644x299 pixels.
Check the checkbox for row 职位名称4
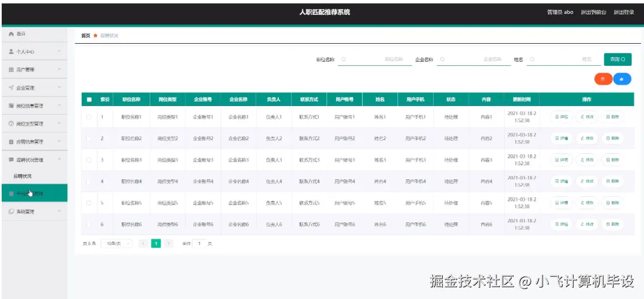(88, 182)
